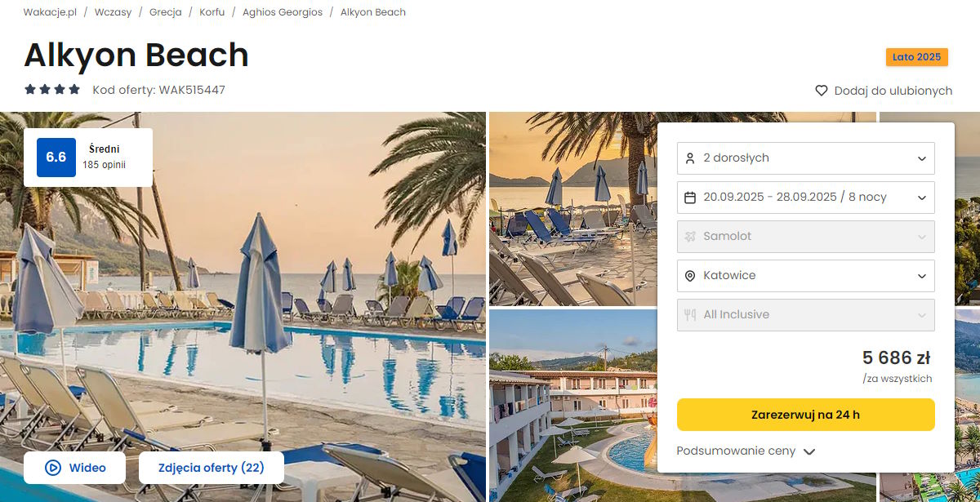Open Wczasy in breadcrumb trail
The width and height of the screenshot is (980, 502).
[113, 12]
